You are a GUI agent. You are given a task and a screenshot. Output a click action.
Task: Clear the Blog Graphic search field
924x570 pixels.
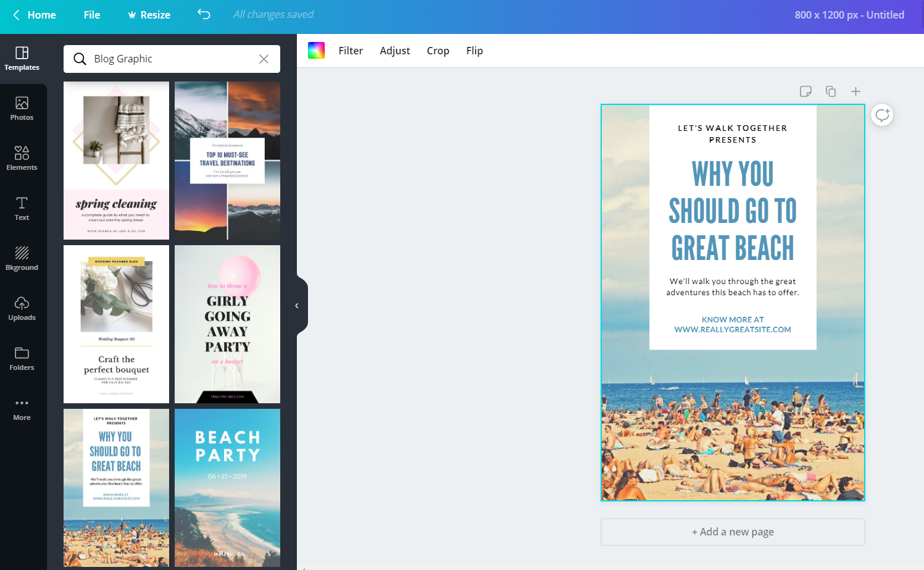264,59
